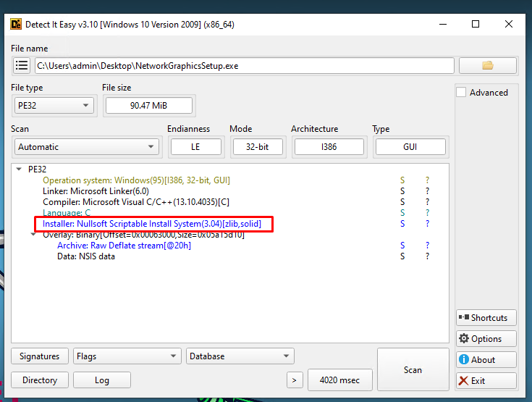Open the File type PE32 dropdown

pos(54,106)
